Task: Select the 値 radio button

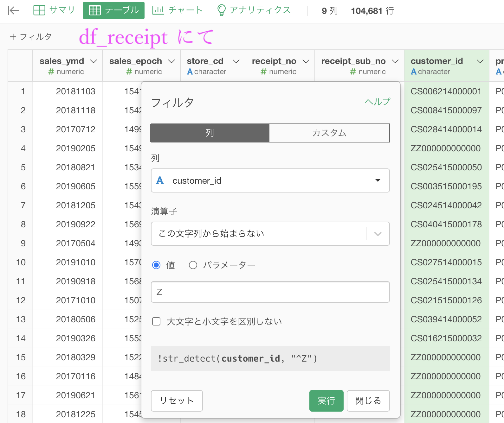Action: pyautogui.click(x=156, y=265)
